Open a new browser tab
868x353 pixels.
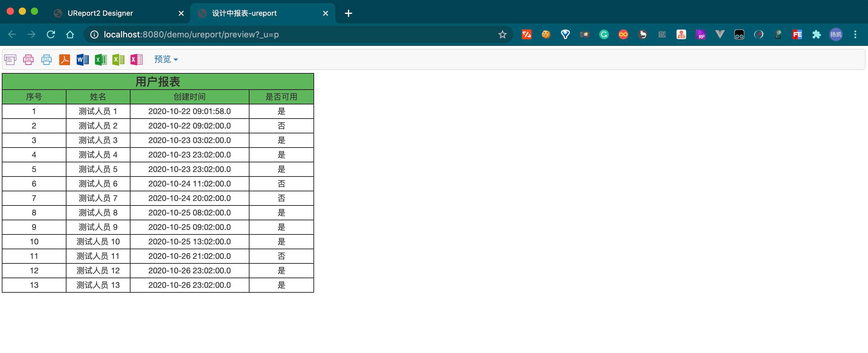(x=349, y=13)
